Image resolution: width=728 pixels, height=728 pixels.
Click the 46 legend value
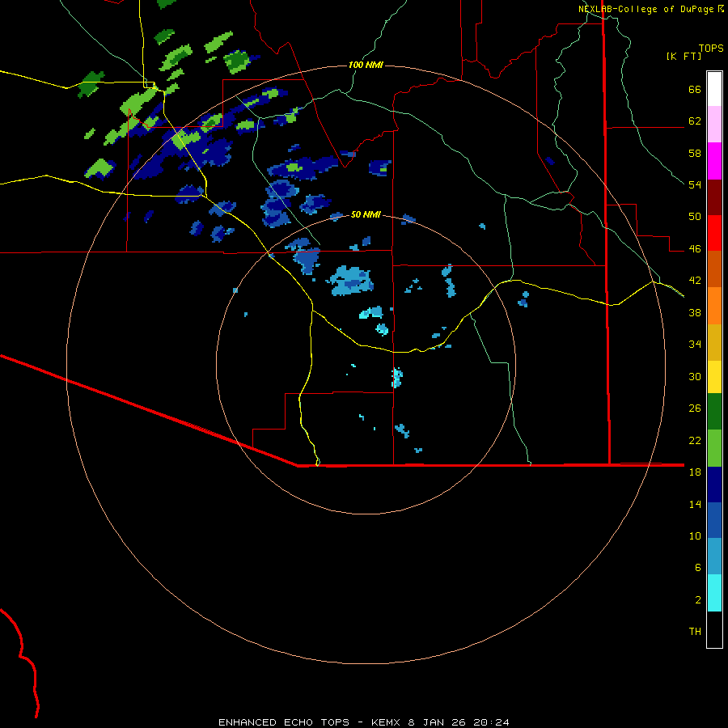[695, 249]
